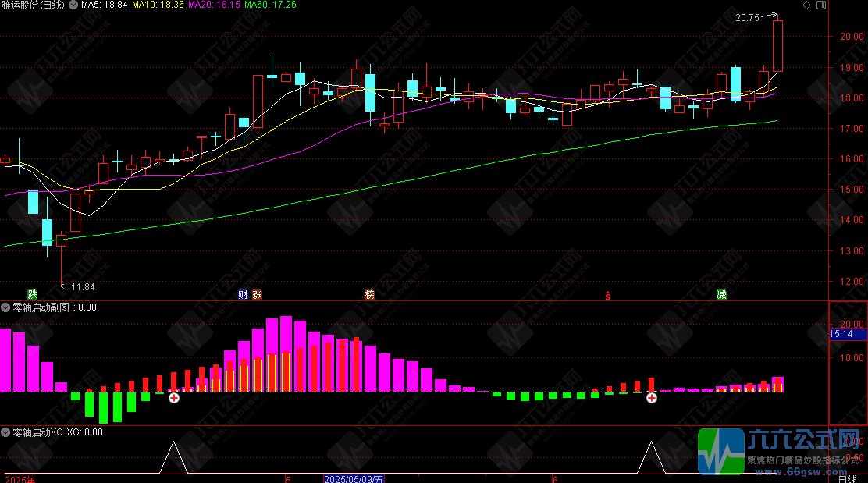The image size is (868, 483).
Task: Select the 雅运股份(日线) chart title
Action: (x=34, y=5)
